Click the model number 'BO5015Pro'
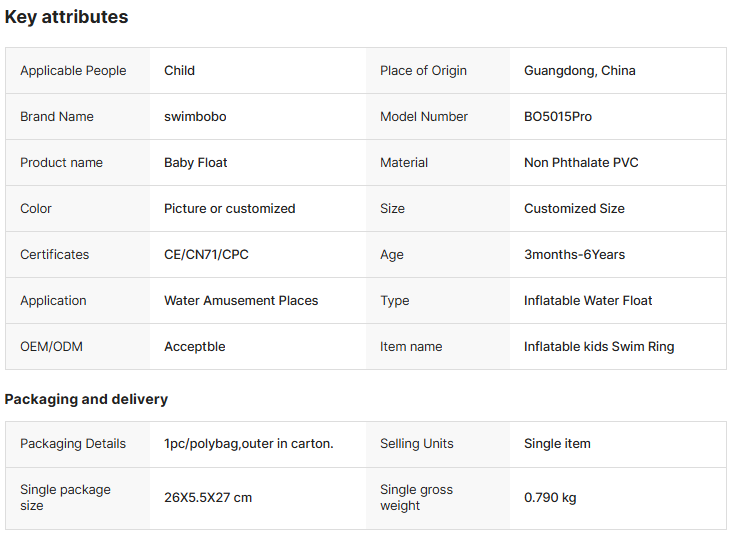Image resolution: width=735 pixels, height=544 pixels. (557, 117)
